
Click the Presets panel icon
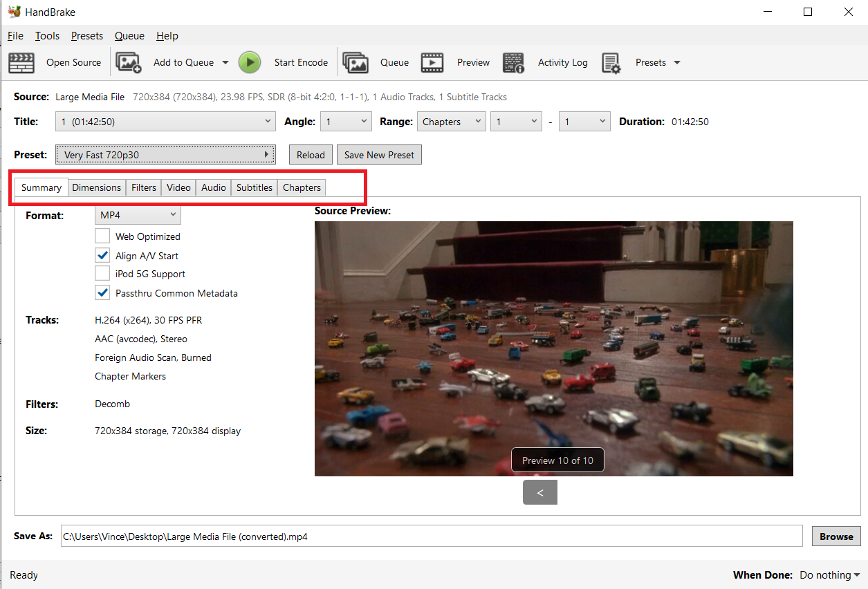coord(613,62)
